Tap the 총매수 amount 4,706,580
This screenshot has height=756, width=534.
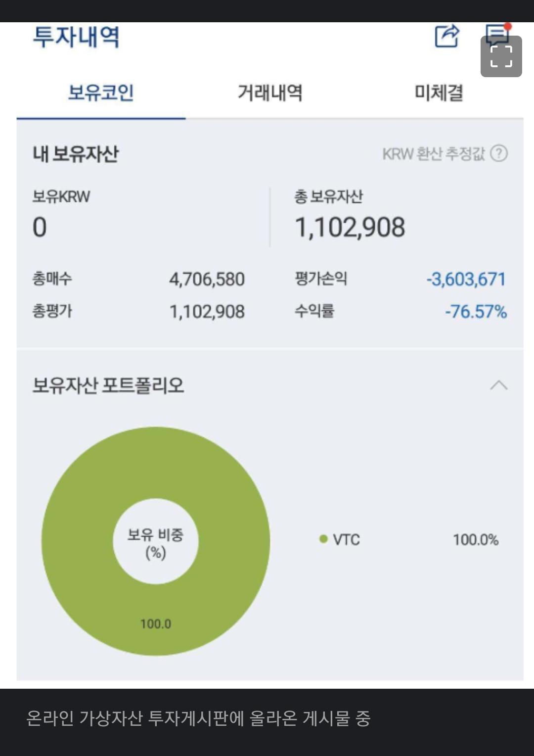click(x=207, y=280)
